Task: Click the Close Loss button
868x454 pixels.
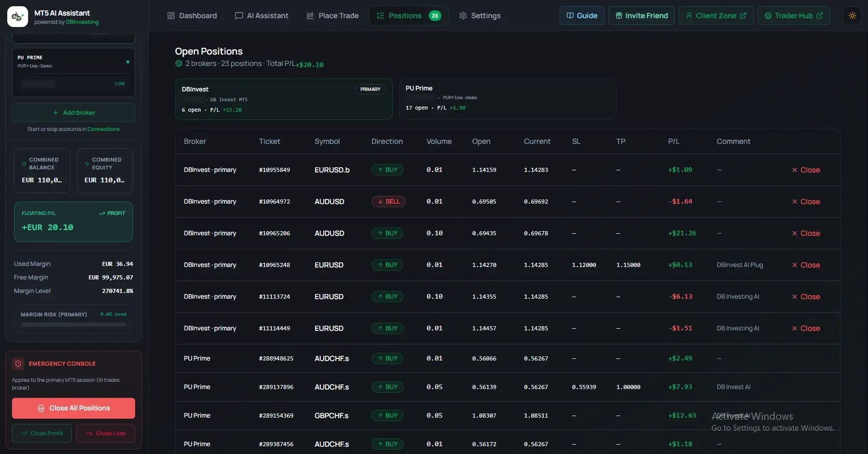Action: (106, 433)
